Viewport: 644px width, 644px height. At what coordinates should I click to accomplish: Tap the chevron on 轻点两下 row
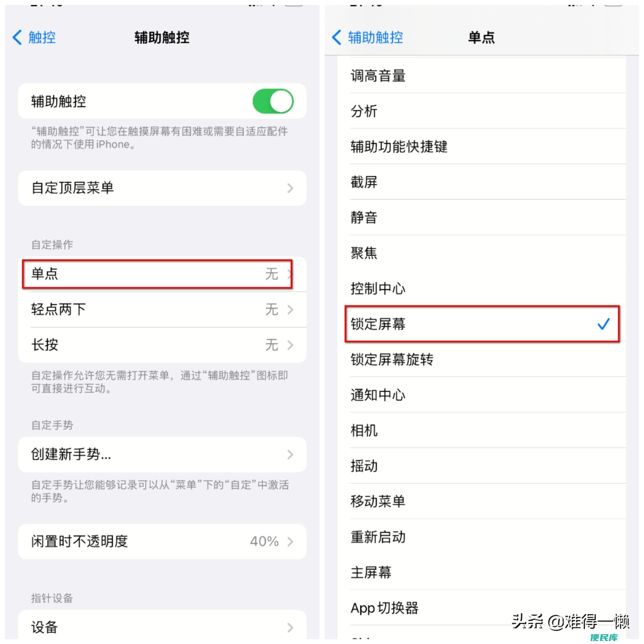pos(290,310)
